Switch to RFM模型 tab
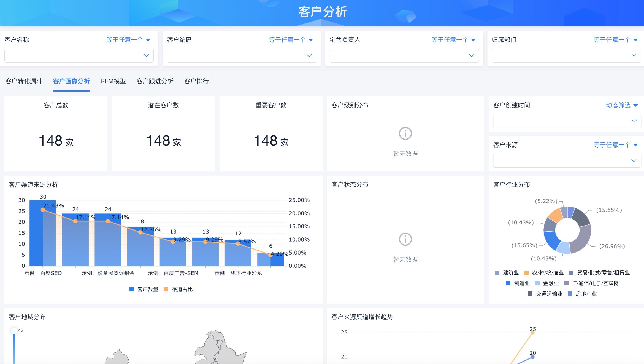 coord(113,81)
